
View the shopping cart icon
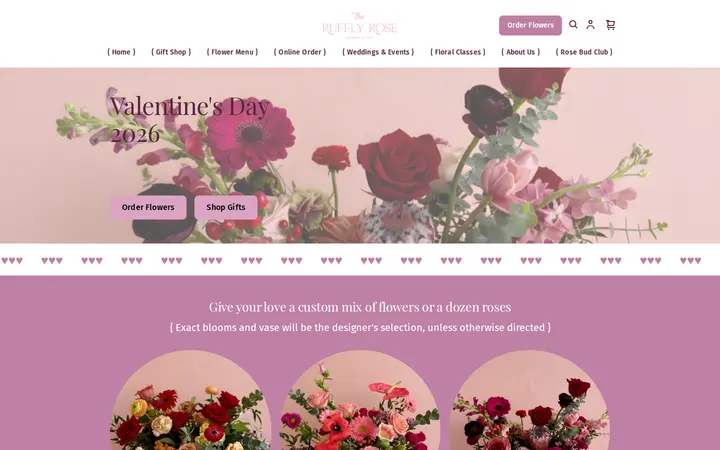click(x=610, y=25)
